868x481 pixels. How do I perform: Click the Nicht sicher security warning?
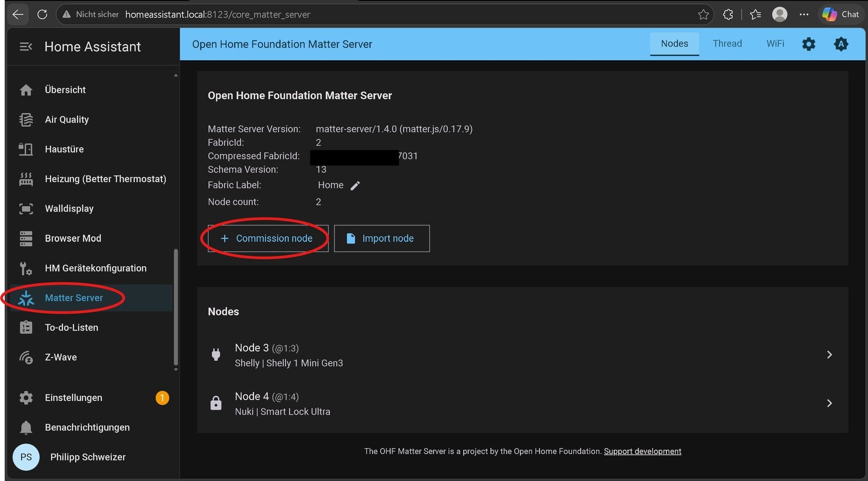91,15
